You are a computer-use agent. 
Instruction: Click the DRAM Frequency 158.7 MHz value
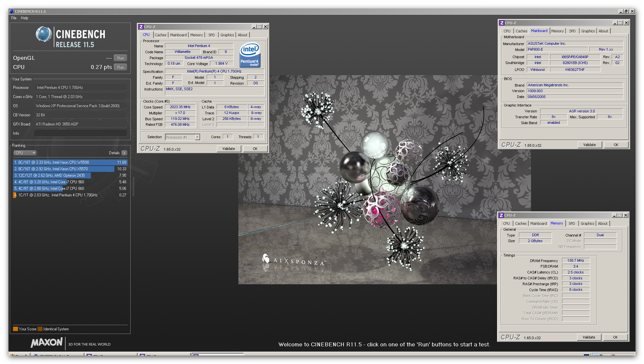tap(576, 261)
